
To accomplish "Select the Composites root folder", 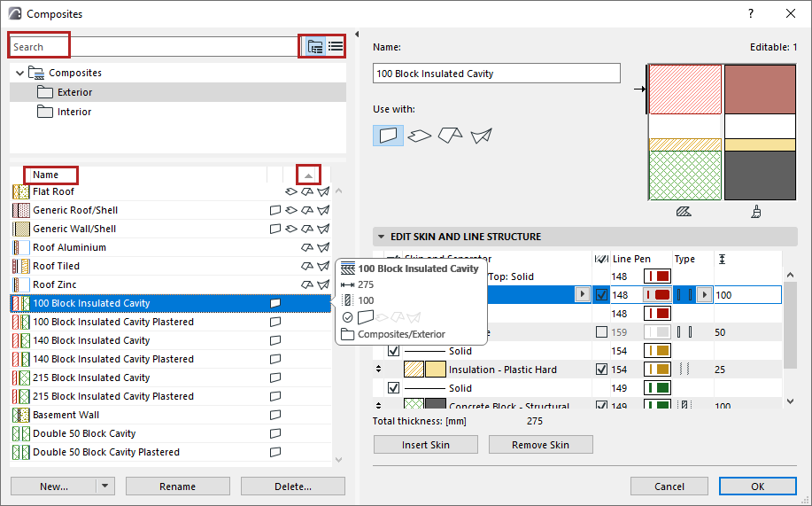I will pyautogui.click(x=178, y=73).
